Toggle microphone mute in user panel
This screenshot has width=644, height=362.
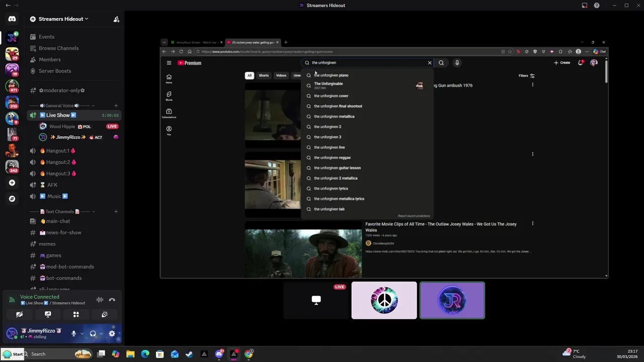coord(73,333)
